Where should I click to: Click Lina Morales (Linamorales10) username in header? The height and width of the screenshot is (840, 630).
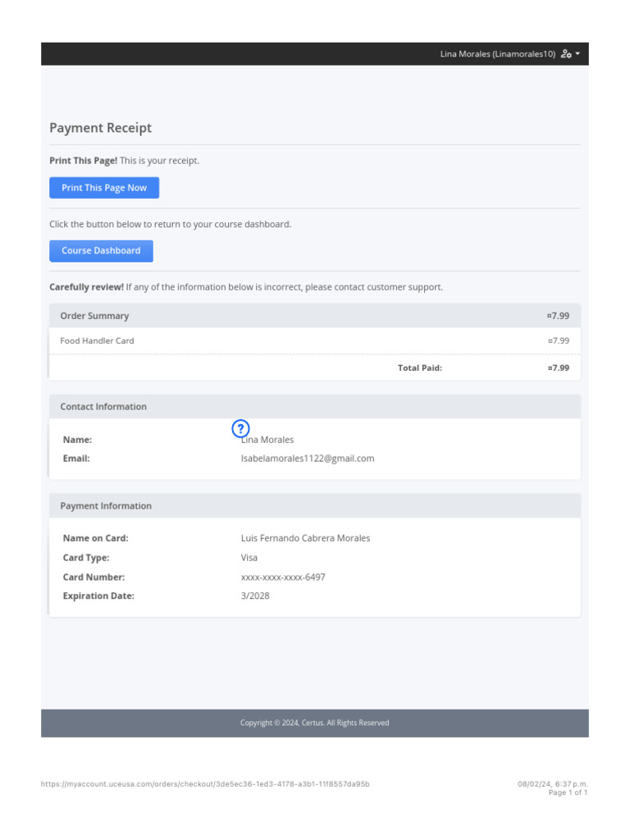coord(498,54)
